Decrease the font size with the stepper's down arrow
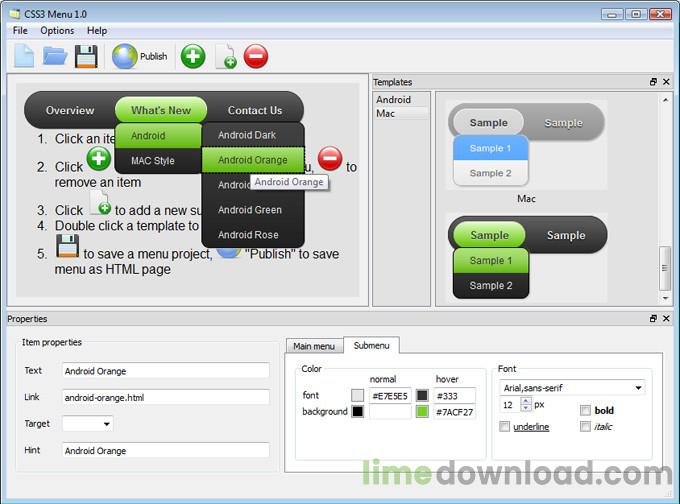The height and width of the screenshot is (504, 680). pos(526,408)
